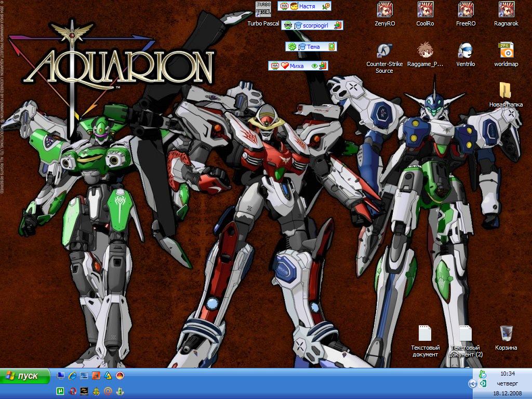
Task: Launch Internet Explorer from quick launch
Action: pos(72,375)
